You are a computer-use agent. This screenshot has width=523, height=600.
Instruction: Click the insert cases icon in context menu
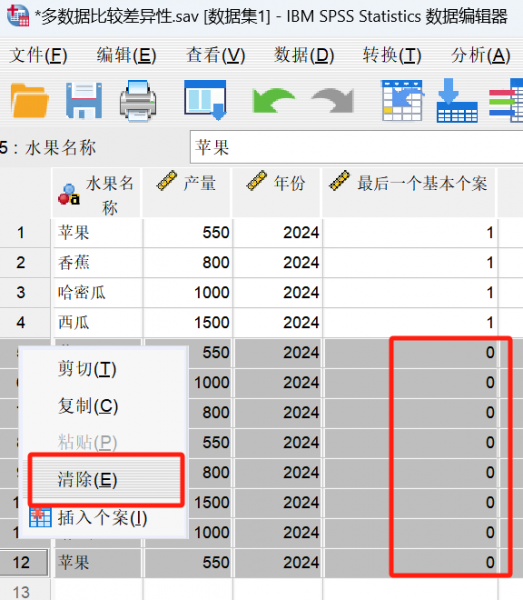click(40, 517)
